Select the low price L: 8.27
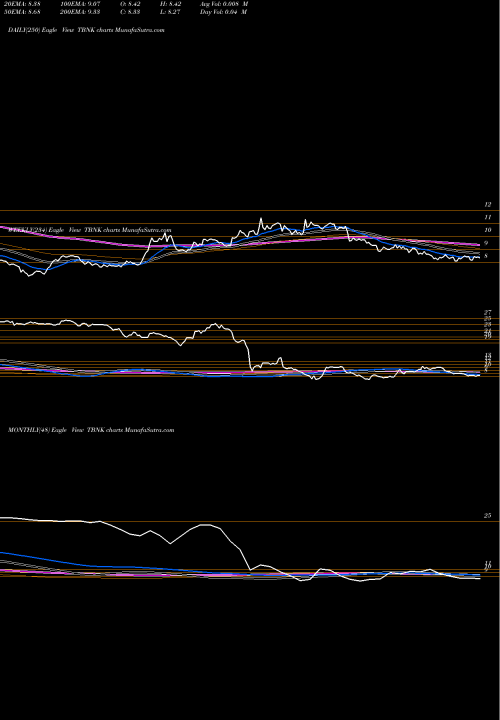Screen dimensions: 500x720 click(x=170, y=12)
